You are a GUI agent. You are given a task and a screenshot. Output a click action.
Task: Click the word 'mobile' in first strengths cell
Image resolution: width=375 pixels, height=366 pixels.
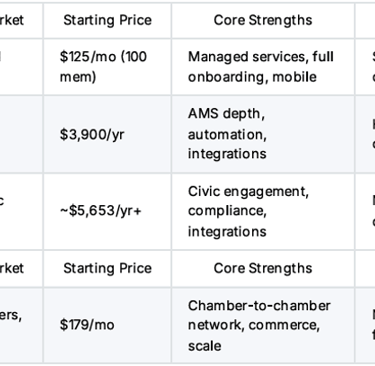tap(294, 77)
